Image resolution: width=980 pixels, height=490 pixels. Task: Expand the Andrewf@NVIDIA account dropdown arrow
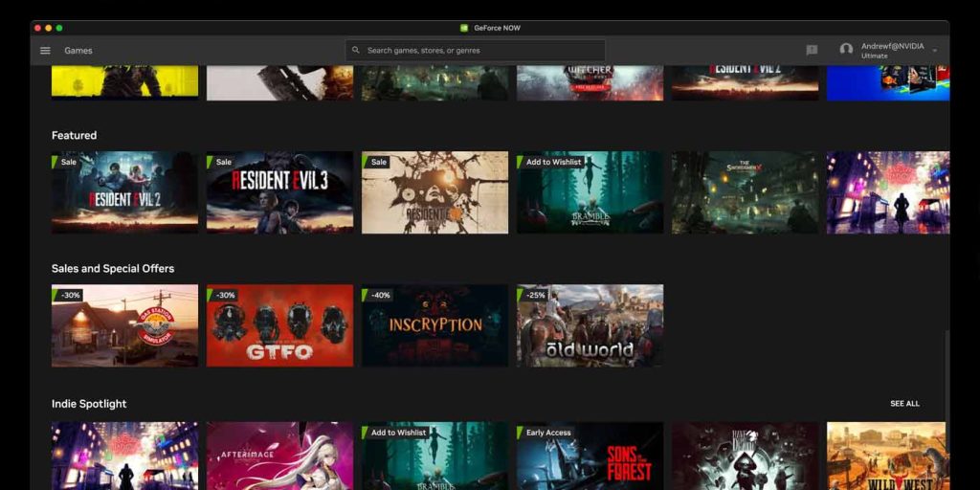(x=935, y=51)
